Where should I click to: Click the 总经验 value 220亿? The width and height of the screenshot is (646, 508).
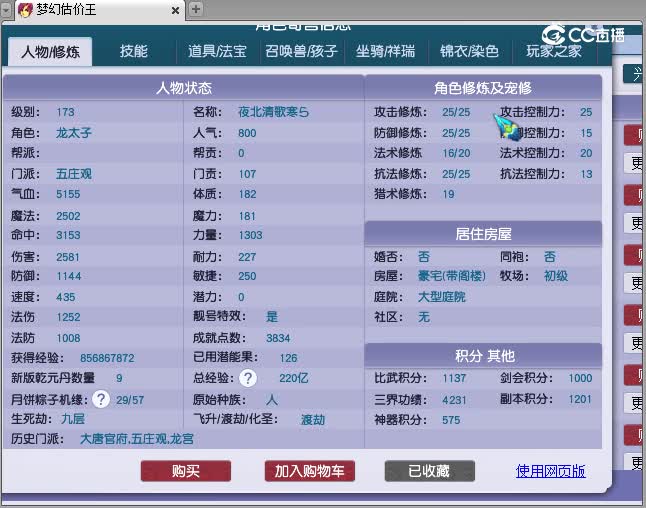click(x=294, y=378)
